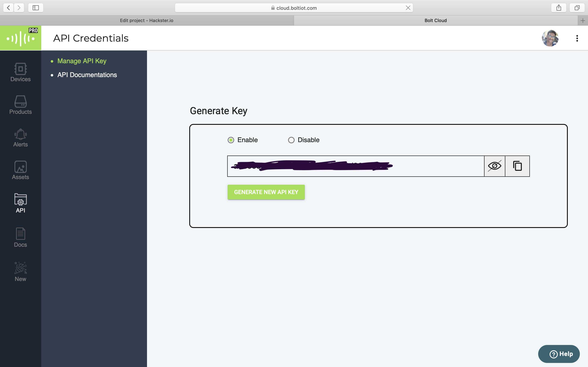
Task: Select the API sidebar icon
Action: coord(20,203)
